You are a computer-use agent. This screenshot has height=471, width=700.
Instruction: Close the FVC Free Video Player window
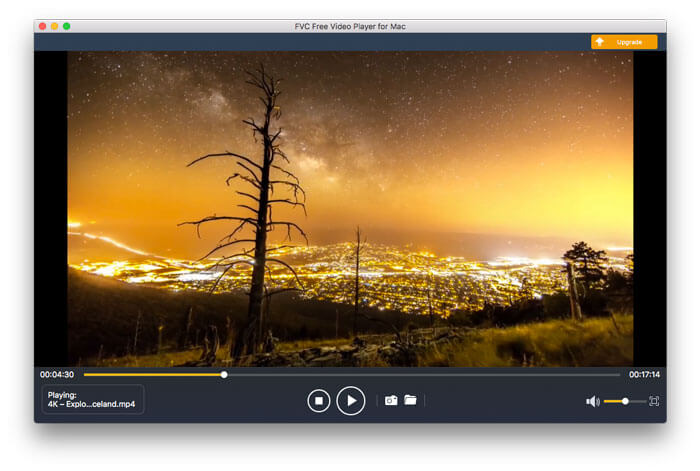pos(43,25)
